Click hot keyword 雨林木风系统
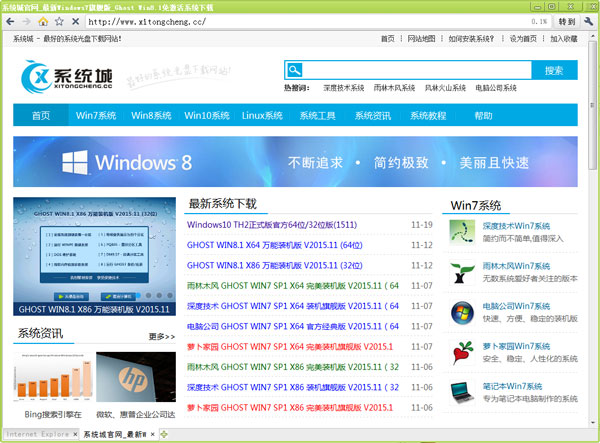 pos(394,88)
